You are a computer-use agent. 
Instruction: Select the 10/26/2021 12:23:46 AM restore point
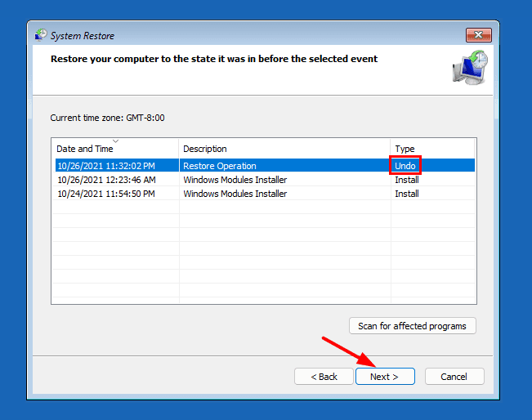(x=265, y=180)
